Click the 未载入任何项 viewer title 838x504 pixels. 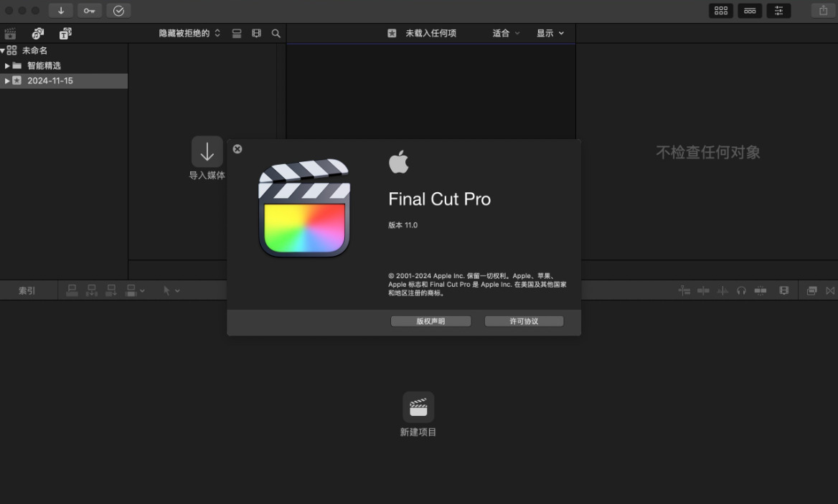(430, 33)
